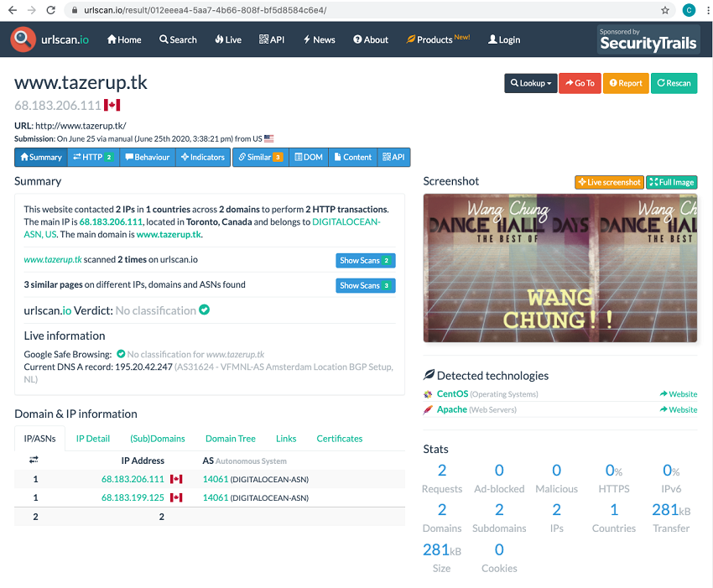
Task: Switch to the HTTP tab
Action: [93, 158]
